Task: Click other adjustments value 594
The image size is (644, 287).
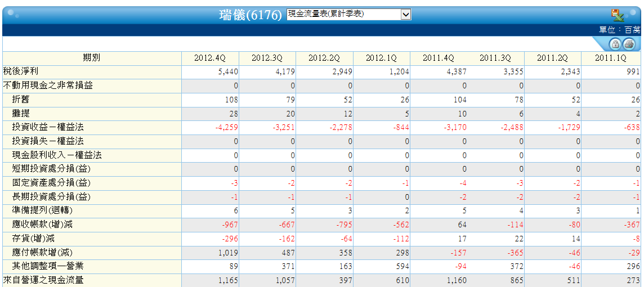Action: tap(403, 267)
